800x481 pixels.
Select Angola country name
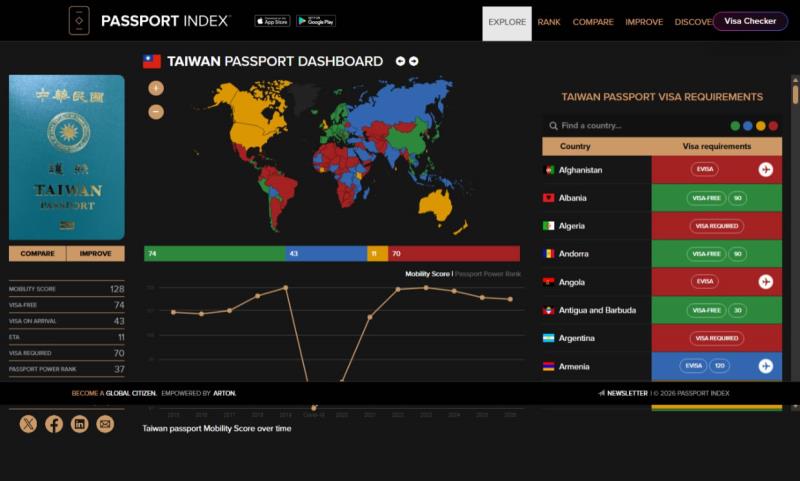(571, 282)
